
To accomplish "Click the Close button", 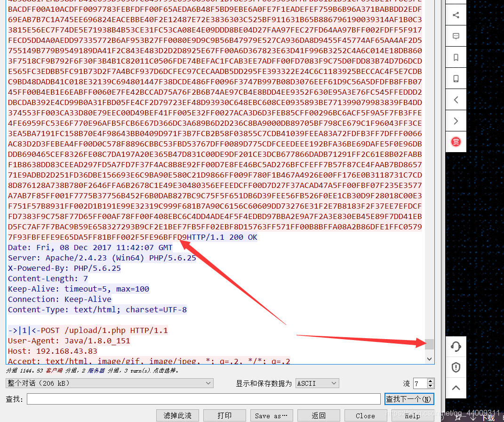I will (366, 415).
